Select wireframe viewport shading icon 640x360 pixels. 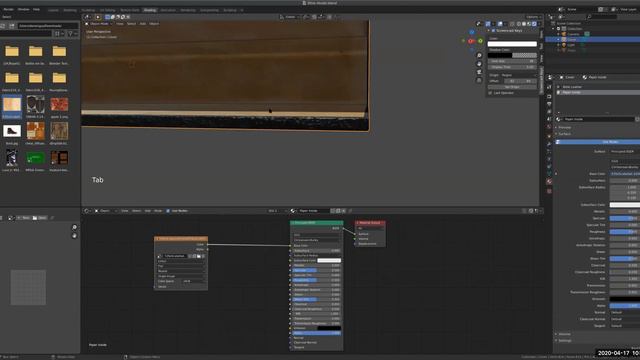pyautogui.click(x=519, y=24)
